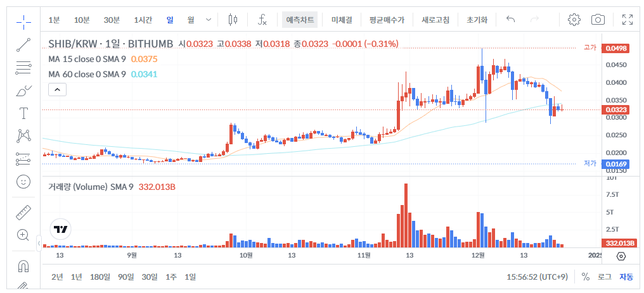Toggle the 평균매수가 display
Viewport: 644px width, 293px height.
pyautogui.click(x=387, y=20)
